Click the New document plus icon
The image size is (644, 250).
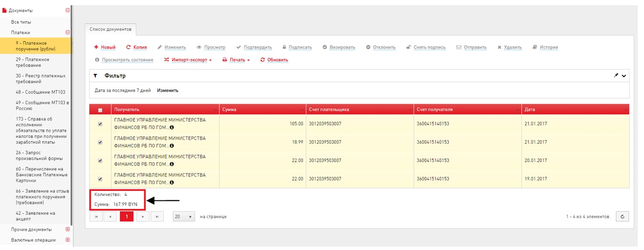(x=96, y=47)
